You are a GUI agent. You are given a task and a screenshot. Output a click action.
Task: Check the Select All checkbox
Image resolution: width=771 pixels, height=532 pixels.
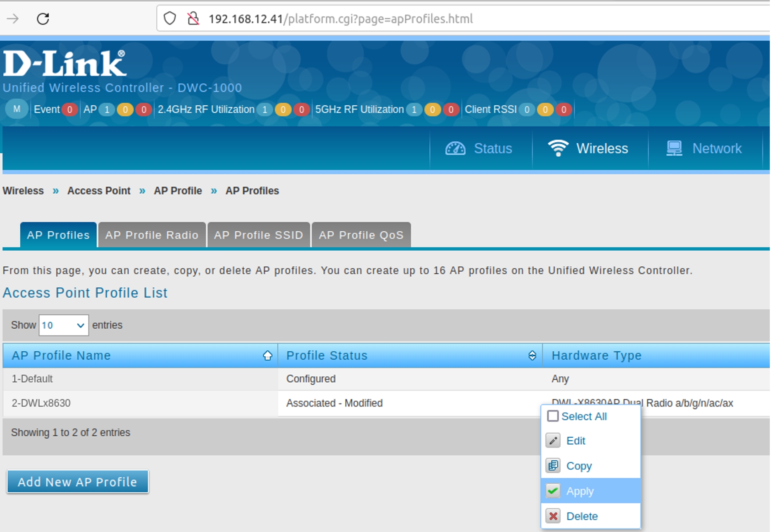point(553,416)
